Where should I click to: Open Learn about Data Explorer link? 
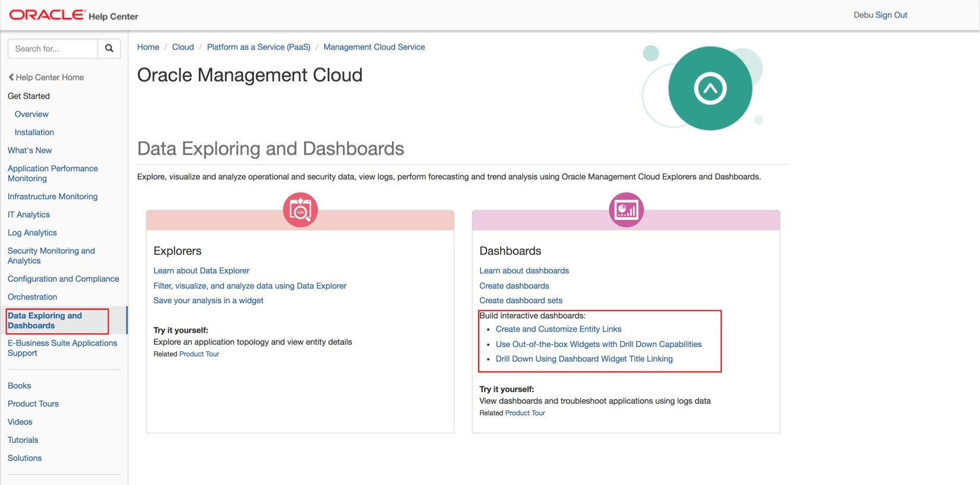coord(201,270)
